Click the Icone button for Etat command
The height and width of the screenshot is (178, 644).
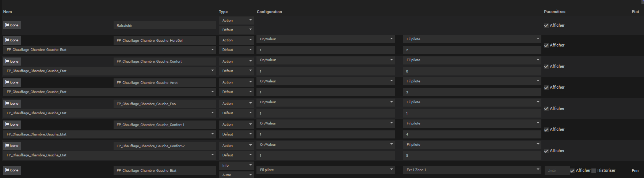tap(12, 170)
